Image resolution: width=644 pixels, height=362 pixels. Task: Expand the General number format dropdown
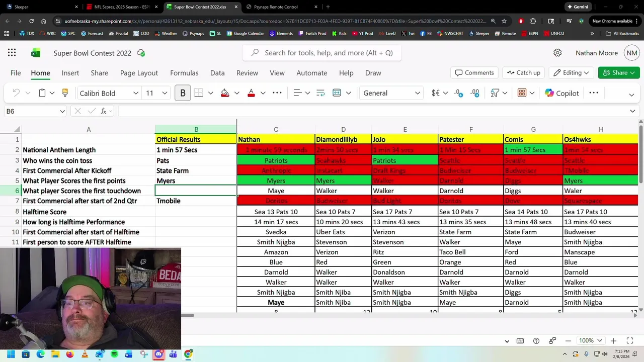(418, 93)
